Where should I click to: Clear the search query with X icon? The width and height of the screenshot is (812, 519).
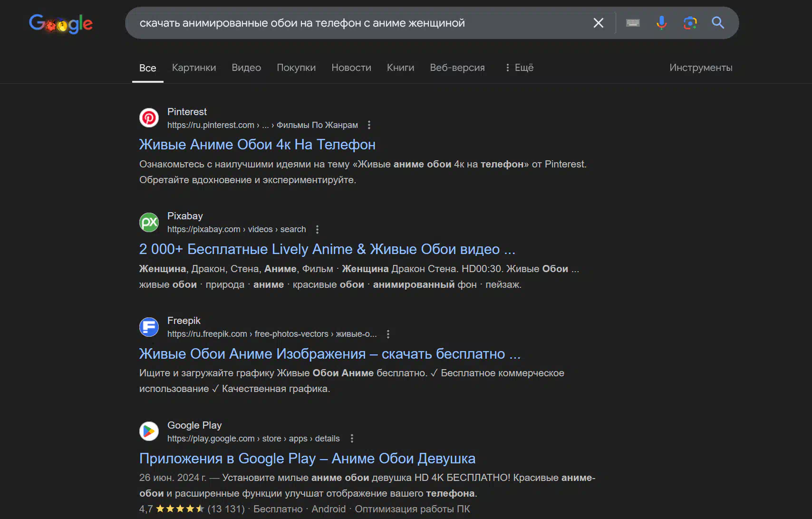click(x=599, y=23)
